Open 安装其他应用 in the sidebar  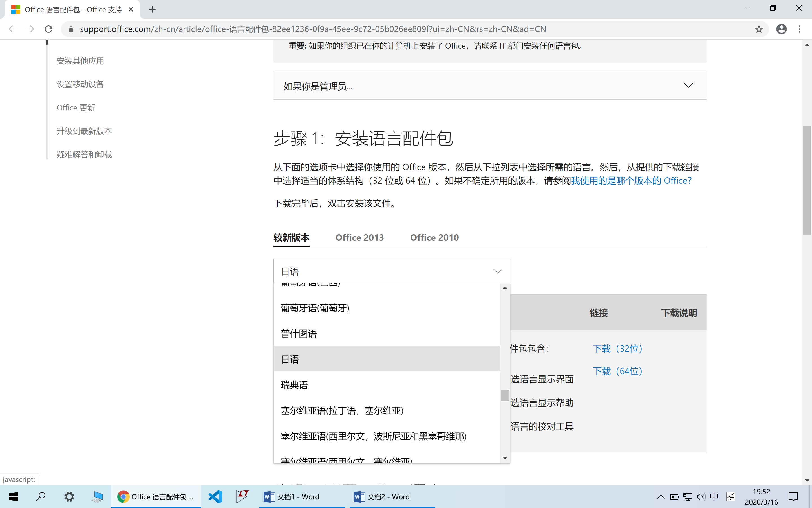[x=80, y=61]
